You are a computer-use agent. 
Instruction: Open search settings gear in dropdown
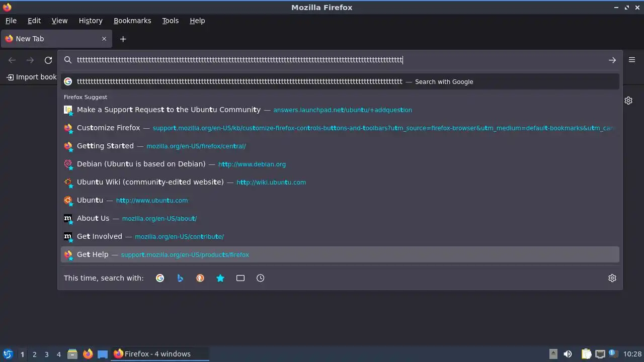(x=612, y=278)
